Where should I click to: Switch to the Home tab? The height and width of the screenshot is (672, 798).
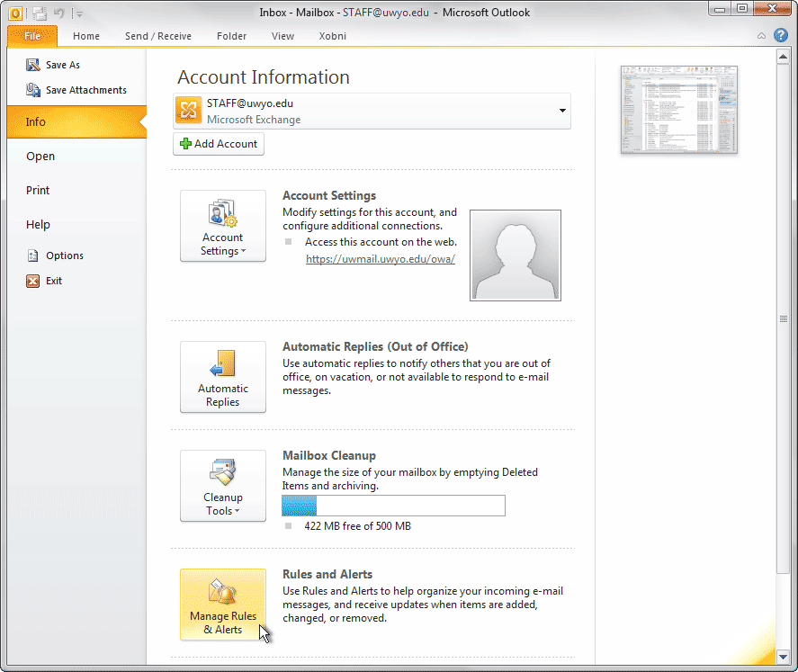pyautogui.click(x=86, y=36)
